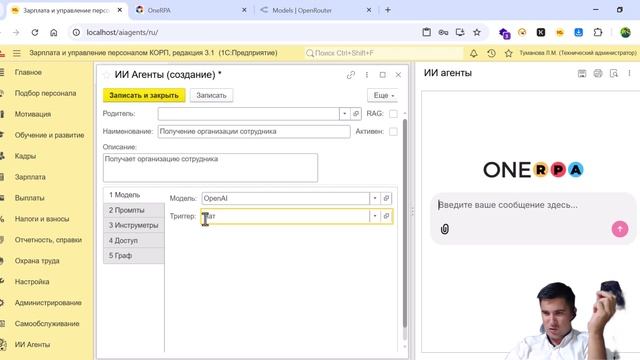This screenshot has width=640, height=360.
Task: Open the selected OpenAI model record icon
Action: (x=386, y=198)
